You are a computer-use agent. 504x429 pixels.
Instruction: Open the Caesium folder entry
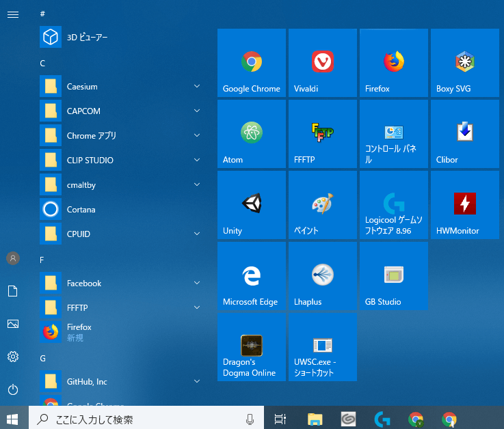[122, 86]
